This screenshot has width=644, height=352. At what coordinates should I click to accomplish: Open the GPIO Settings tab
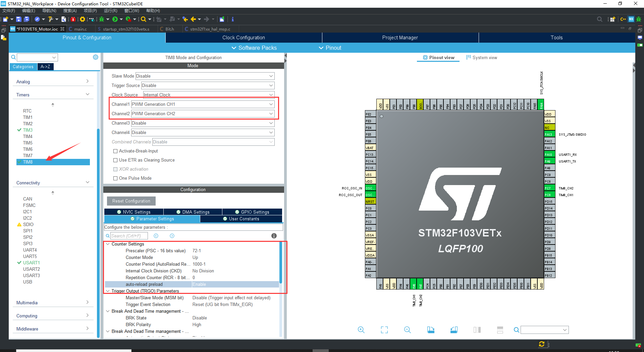(252, 212)
